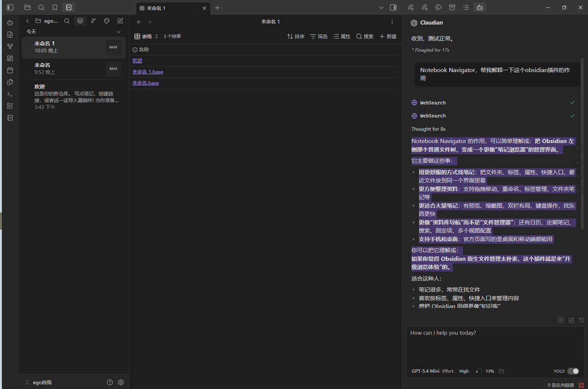Viewport: 588px width, 389px height.
Task: Open the 未命名.base link
Action: [146, 83]
